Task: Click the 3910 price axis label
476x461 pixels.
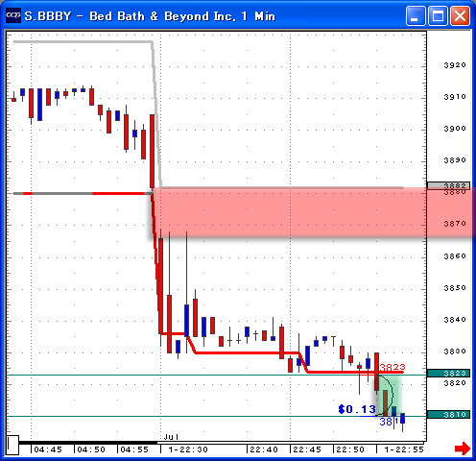Action: pos(455,97)
